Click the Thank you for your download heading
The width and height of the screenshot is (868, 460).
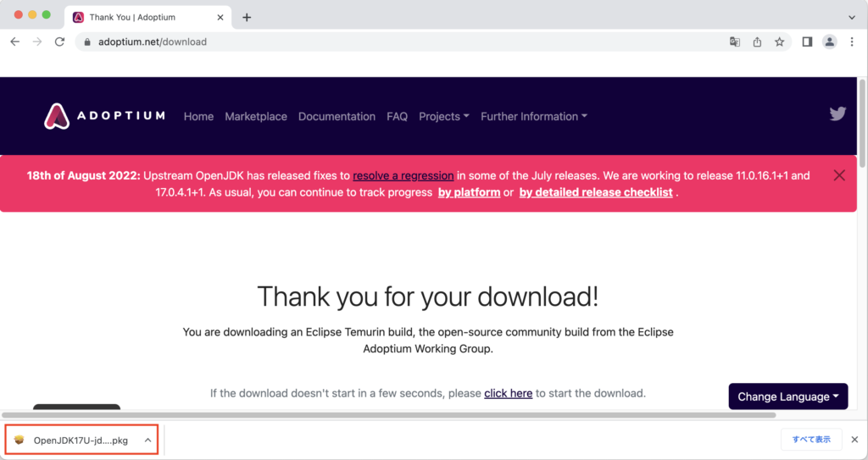pyautogui.click(x=428, y=297)
